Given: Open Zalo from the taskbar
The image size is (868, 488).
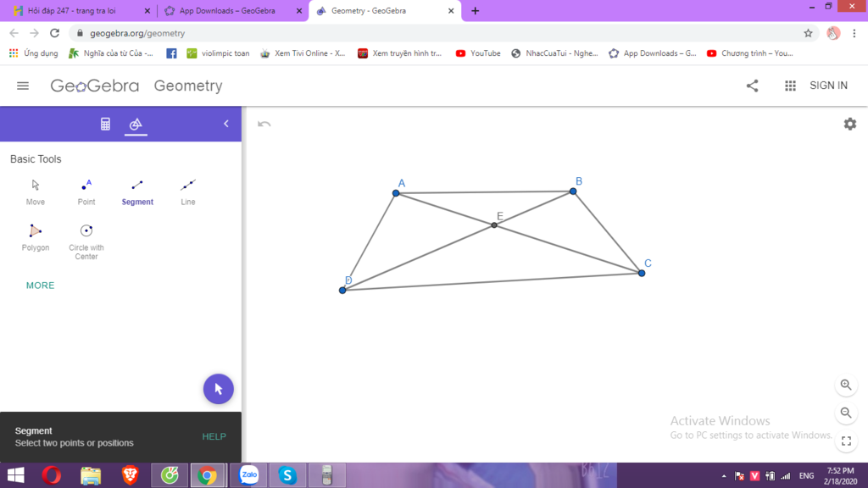Looking at the screenshot, I should point(248,475).
